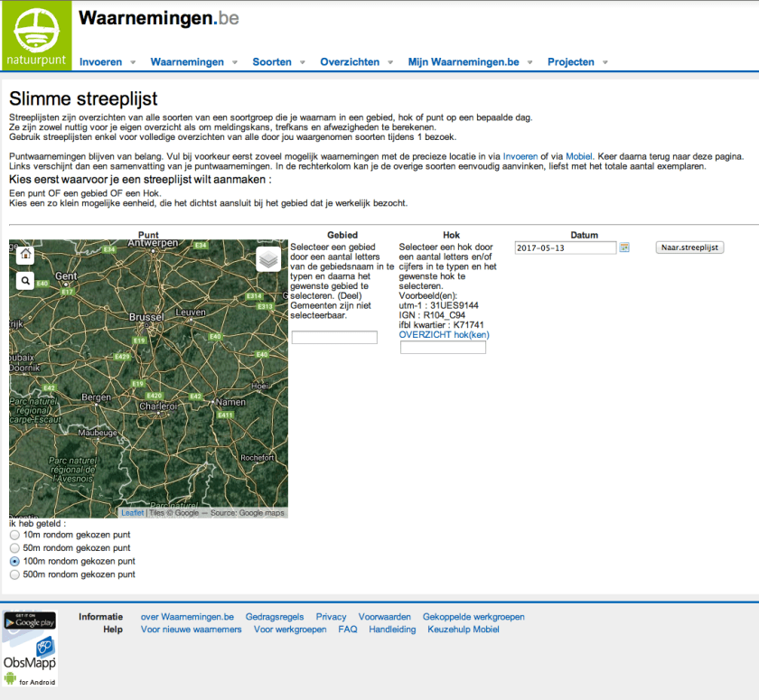Open the Overzichten menu
The height and width of the screenshot is (700, 759).
tap(350, 62)
